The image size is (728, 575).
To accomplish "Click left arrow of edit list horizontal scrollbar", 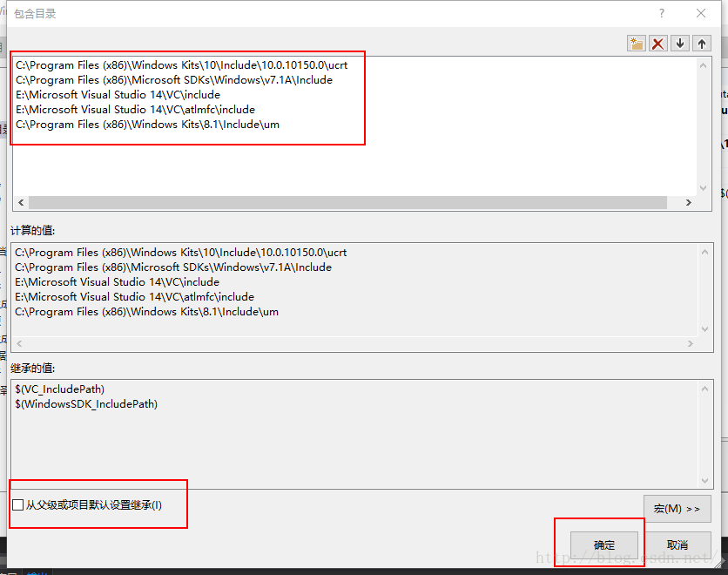I will click(21, 202).
